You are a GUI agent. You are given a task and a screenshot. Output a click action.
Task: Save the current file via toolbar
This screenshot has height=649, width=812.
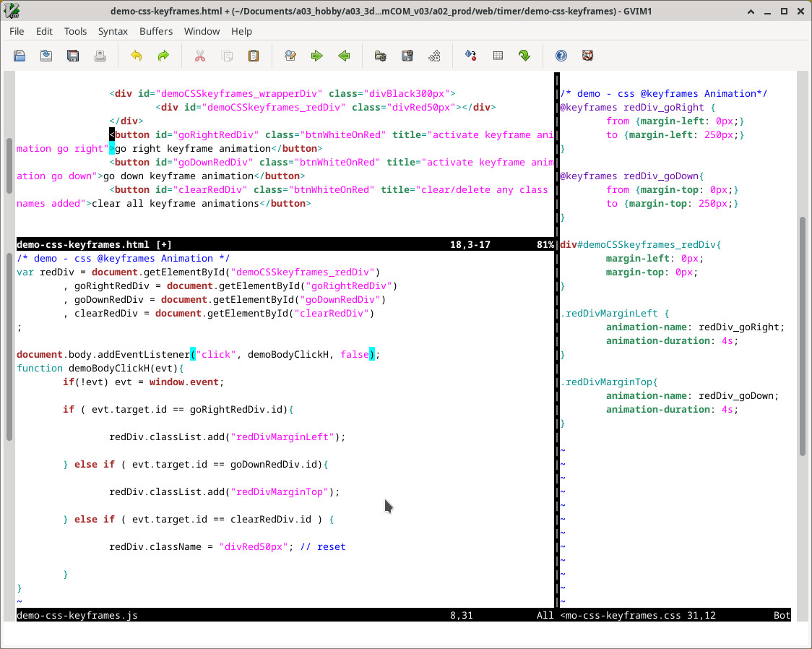(x=46, y=56)
